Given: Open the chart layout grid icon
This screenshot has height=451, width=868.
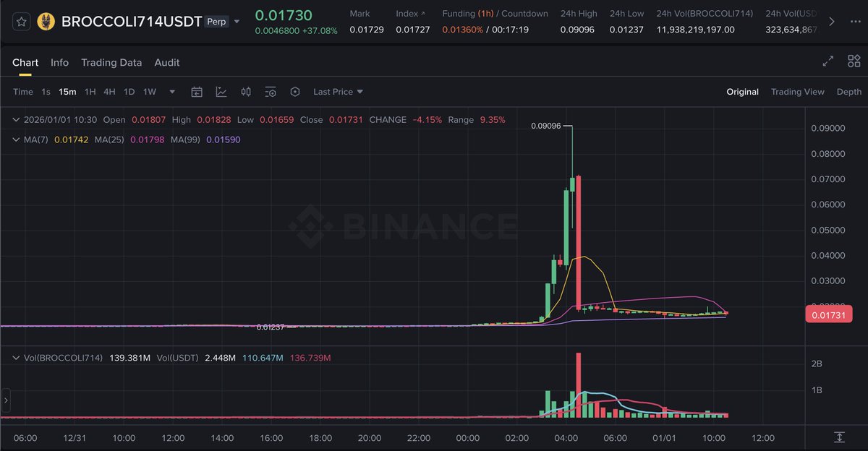Looking at the screenshot, I should click(854, 61).
